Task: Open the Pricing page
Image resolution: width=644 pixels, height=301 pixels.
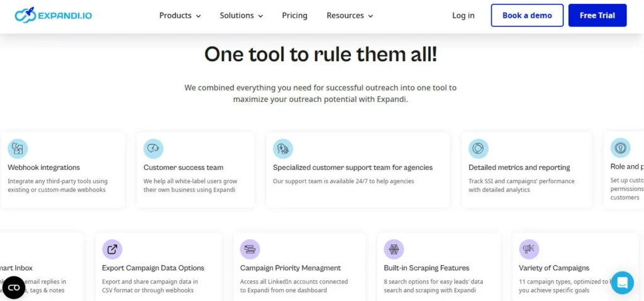Action: (294, 16)
